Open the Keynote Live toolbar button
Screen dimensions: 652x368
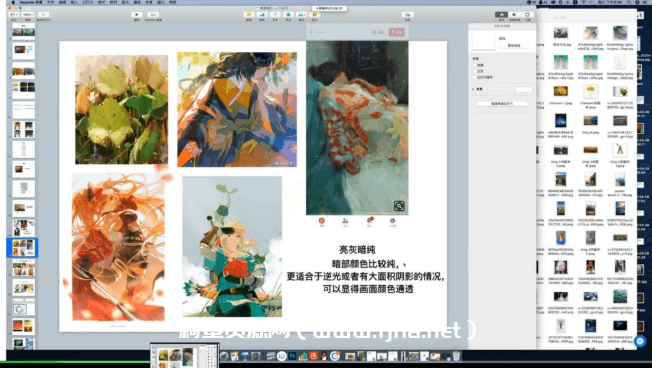pos(153,15)
